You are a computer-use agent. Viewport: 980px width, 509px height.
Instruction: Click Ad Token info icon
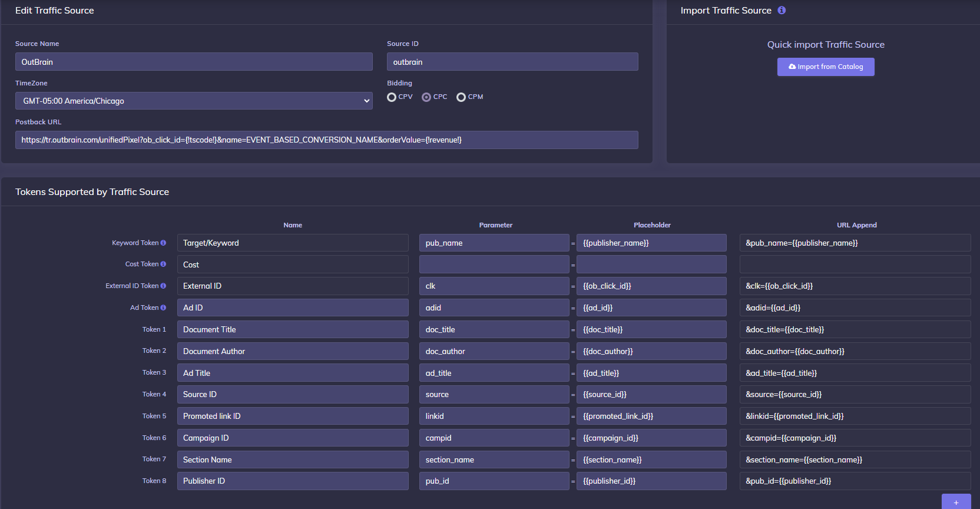tap(163, 308)
